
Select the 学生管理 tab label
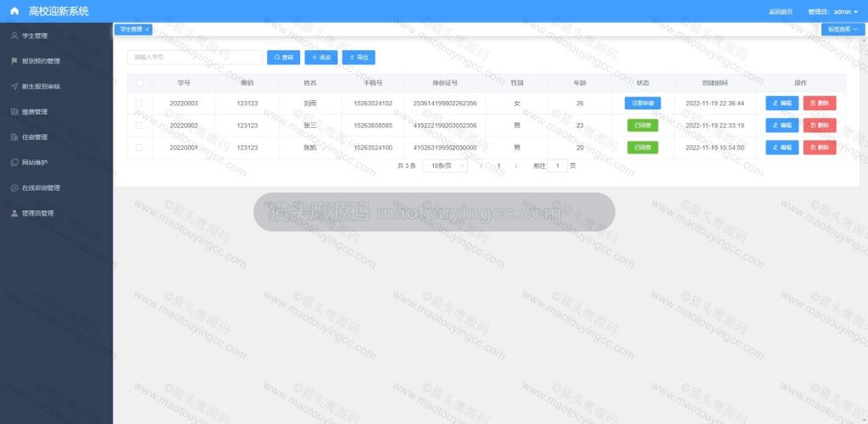pos(131,30)
